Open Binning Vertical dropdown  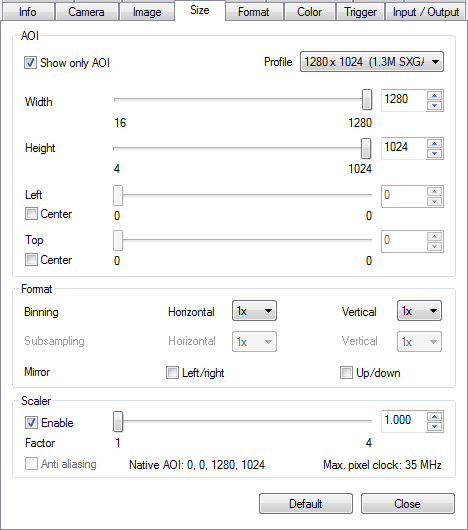[x=419, y=311]
